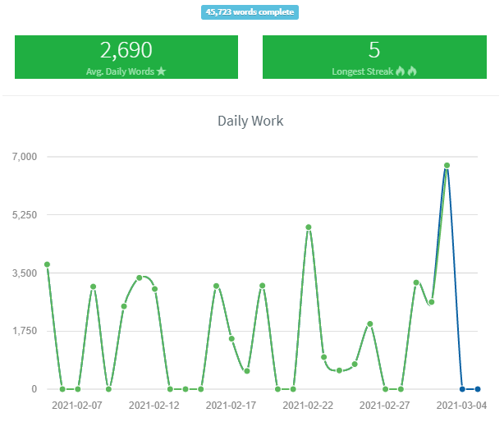The width and height of the screenshot is (504, 422).
Task: Click the 45,723 words complete badge
Action: tap(250, 12)
